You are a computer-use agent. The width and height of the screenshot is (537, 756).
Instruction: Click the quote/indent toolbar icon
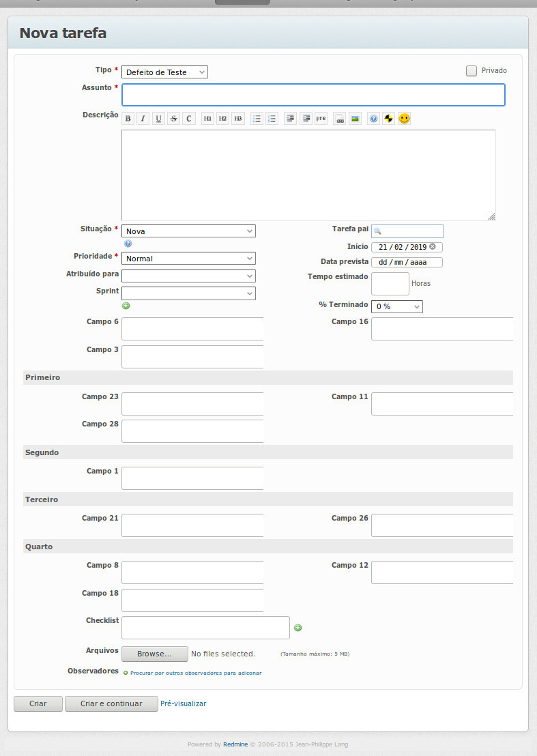[290, 119]
